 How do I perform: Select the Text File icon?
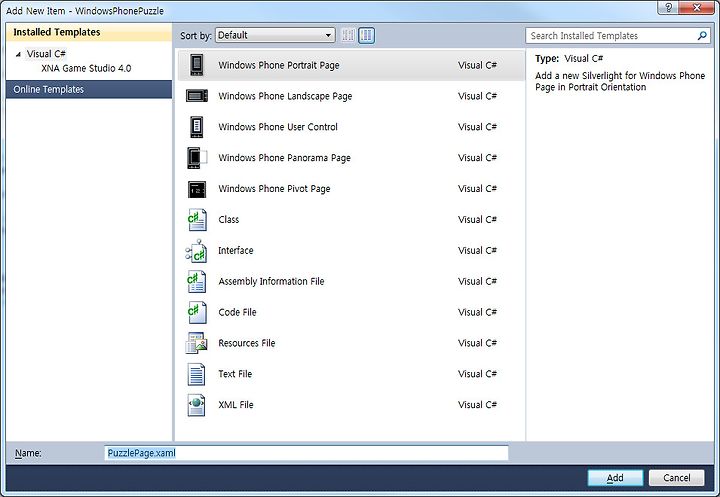pyautogui.click(x=197, y=374)
